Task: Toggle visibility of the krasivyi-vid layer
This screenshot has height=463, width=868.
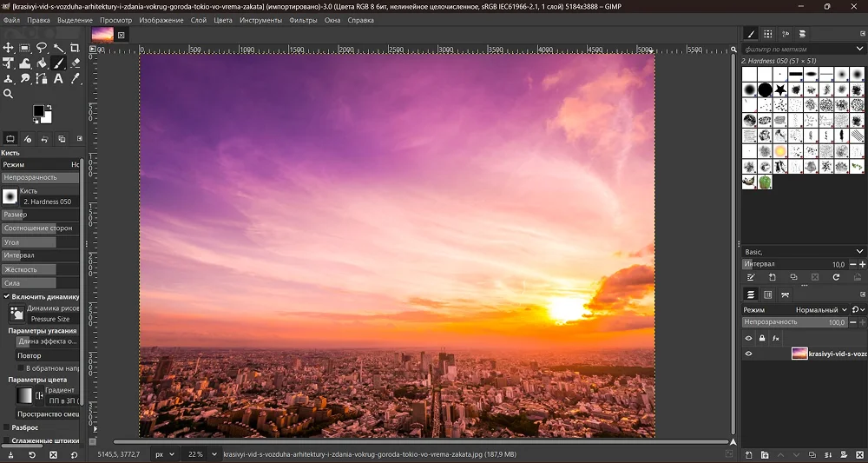Action: 748,354
